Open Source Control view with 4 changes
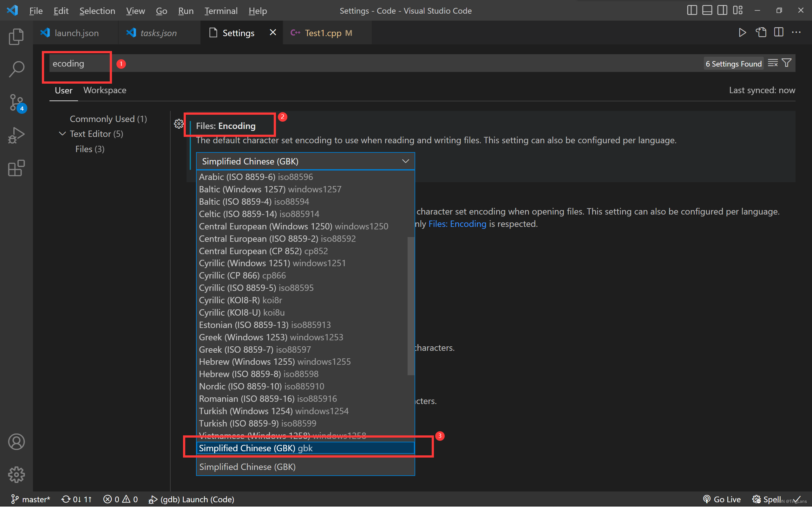The image size is (812, 507). [x=16, y=103]
